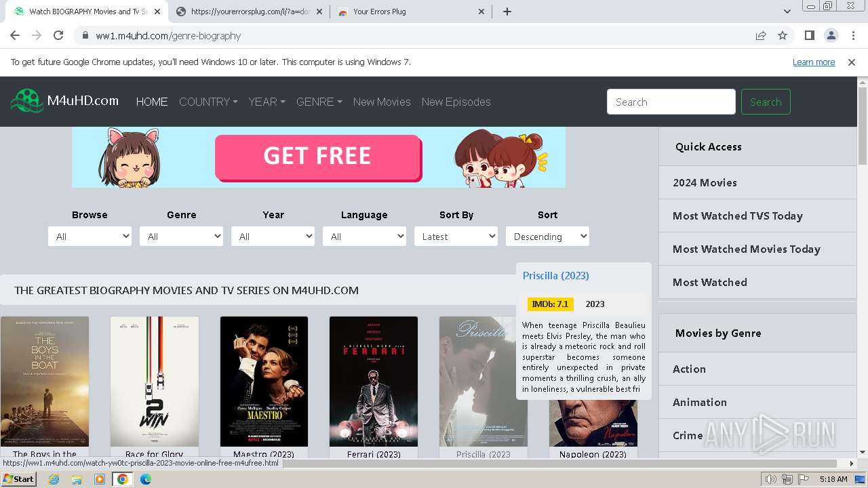Open the Year filter dropdown
Viewport: 868px width, 488px height.
coord(273,237)
